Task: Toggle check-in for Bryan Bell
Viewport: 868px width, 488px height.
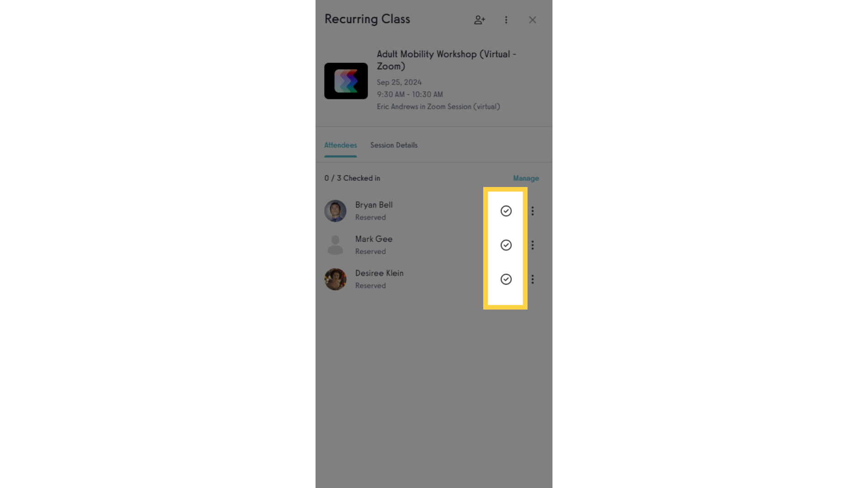Action: pos(505,210)
